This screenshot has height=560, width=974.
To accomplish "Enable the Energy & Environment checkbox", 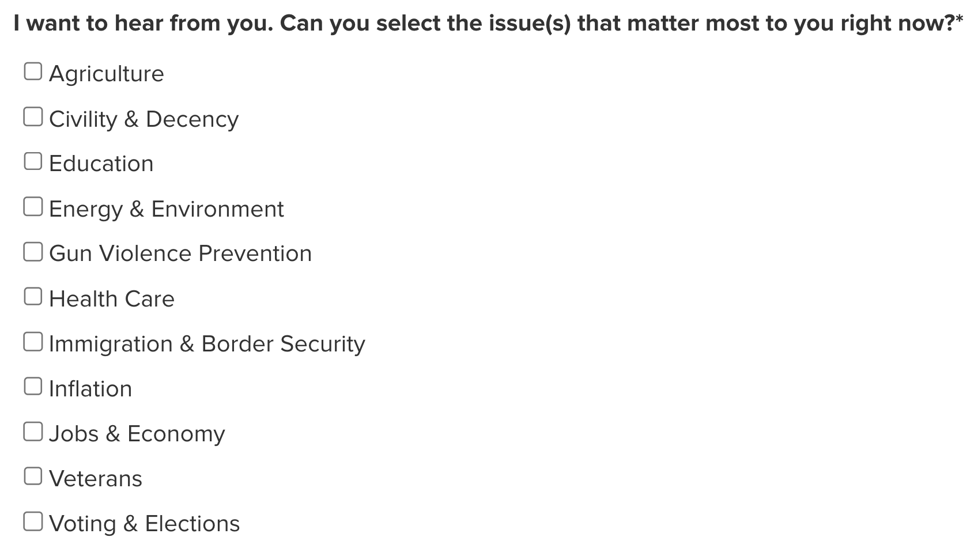I will click(x=33, y=206).
